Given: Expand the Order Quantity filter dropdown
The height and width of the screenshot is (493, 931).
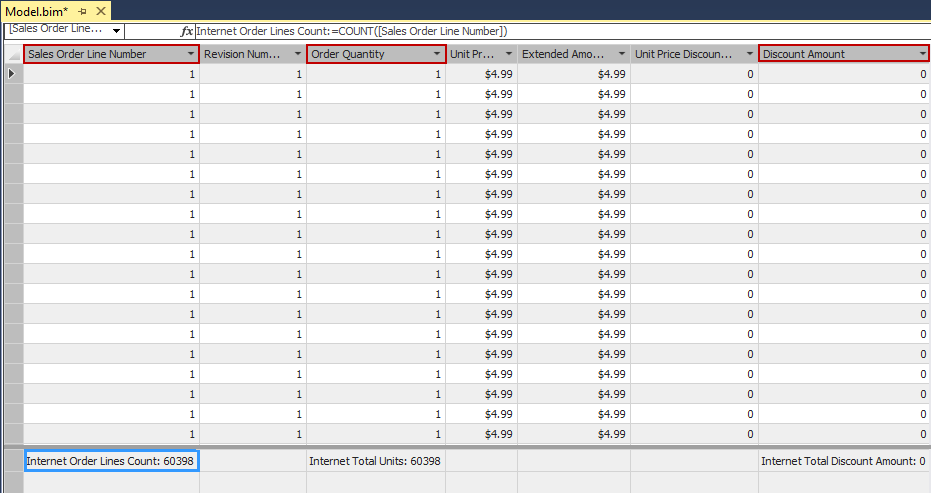Looking at the screenshot, I should point(437,54).
